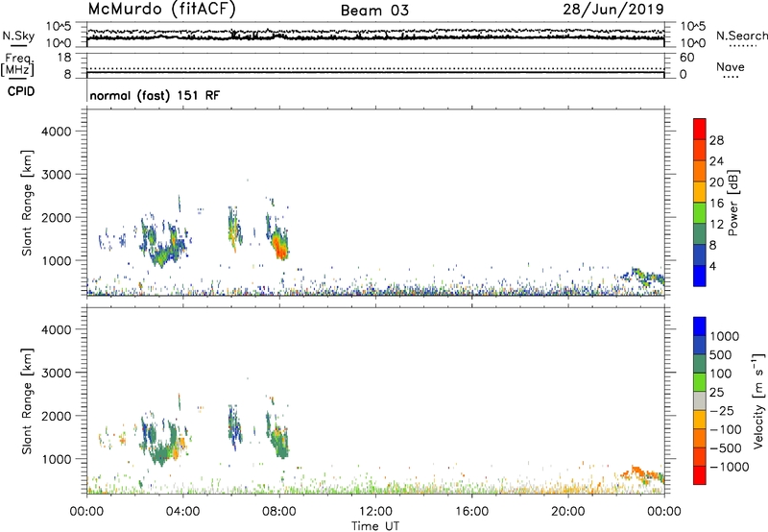
Task: Click the 20 tick on power colorbar
Action: tap(716, 182)
